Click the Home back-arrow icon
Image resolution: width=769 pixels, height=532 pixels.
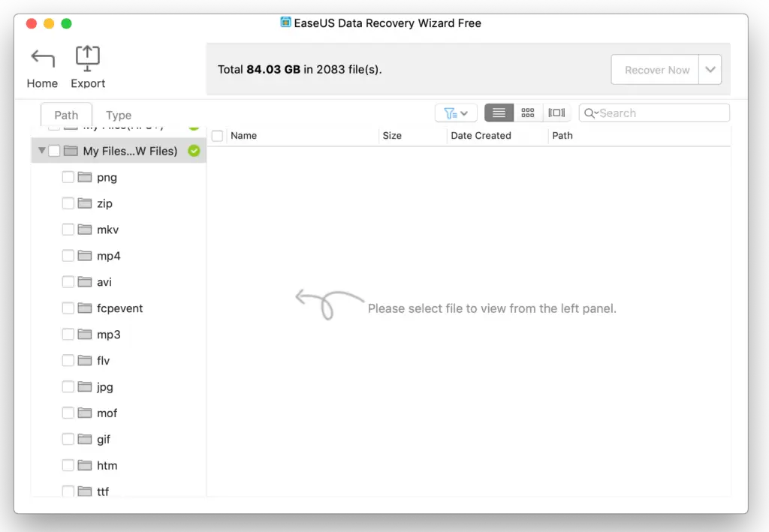(x=43, y=59)
